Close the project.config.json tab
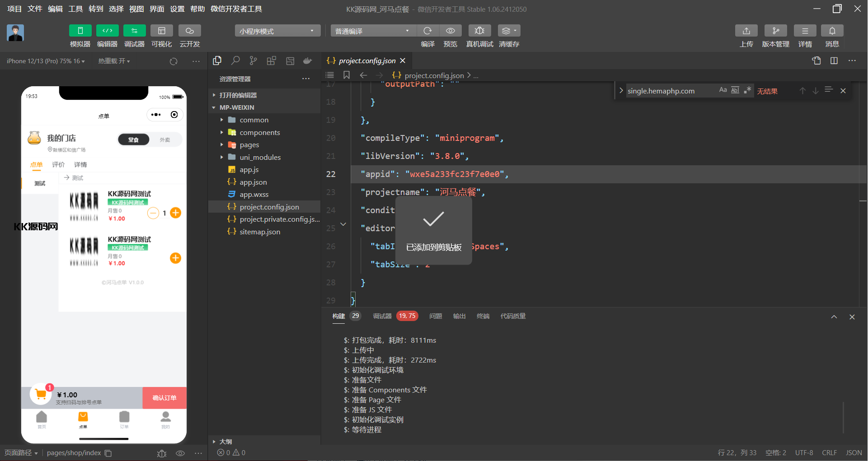 pos(403,61)
